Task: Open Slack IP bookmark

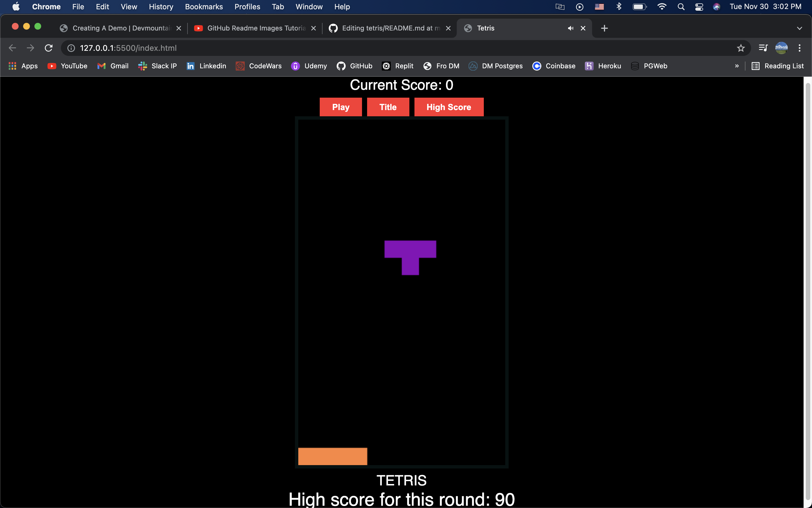Action: tap(157, 66)
